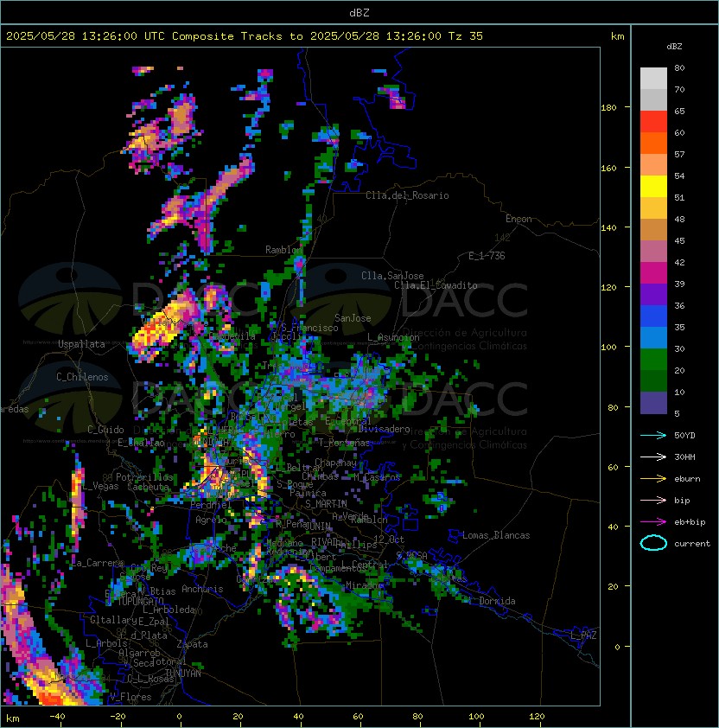Click the 'Dormida' map label
This screenshot has height=728, width=719.
tap(497, 601)
